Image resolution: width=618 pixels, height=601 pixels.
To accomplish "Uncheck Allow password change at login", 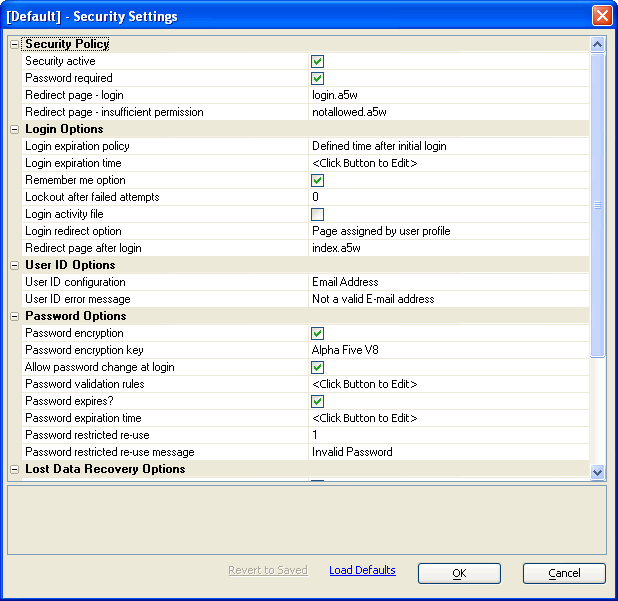I will (317, 367).
